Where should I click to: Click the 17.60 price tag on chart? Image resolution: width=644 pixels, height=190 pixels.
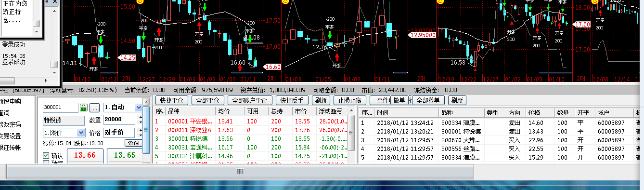[x=582, y=24]
